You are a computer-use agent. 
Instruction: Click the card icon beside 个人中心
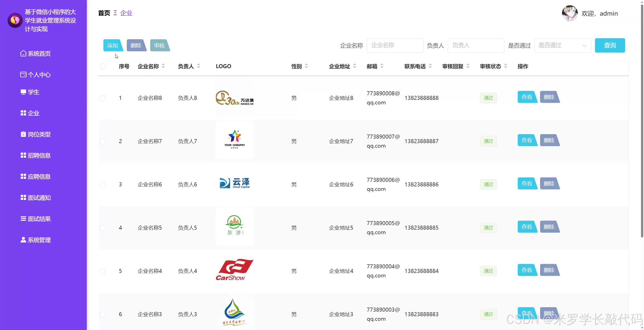(x=23, y=75)
